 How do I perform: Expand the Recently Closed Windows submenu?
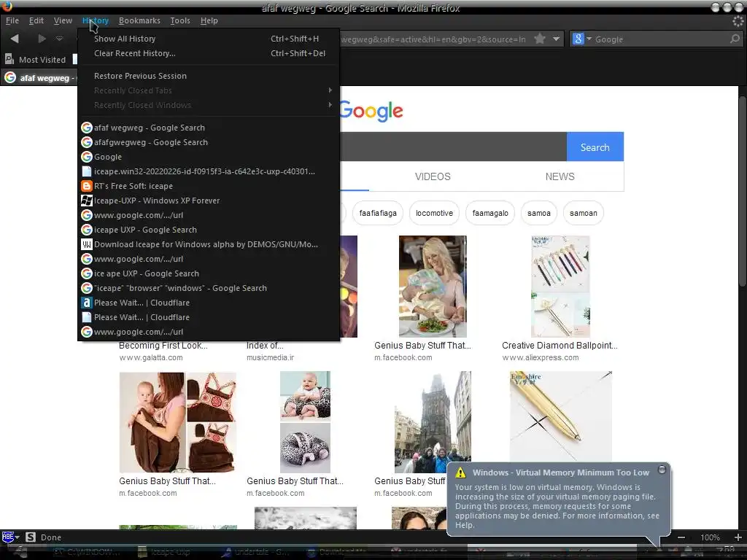click(209, 105)
